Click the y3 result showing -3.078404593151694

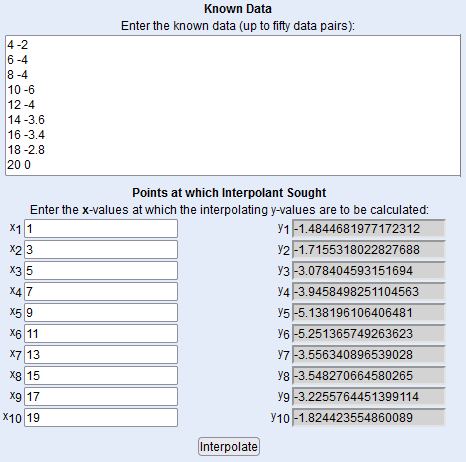pyautogui.click(x=369, y=271)
